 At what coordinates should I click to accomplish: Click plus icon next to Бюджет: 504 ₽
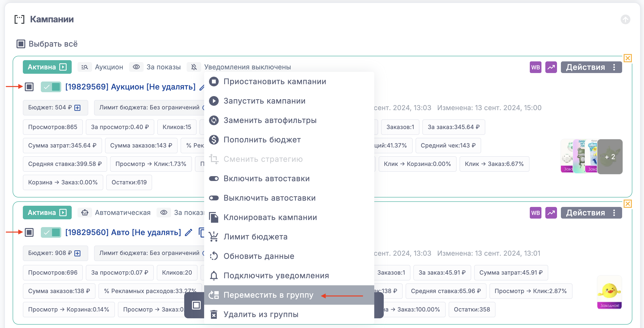pos(78,107)
